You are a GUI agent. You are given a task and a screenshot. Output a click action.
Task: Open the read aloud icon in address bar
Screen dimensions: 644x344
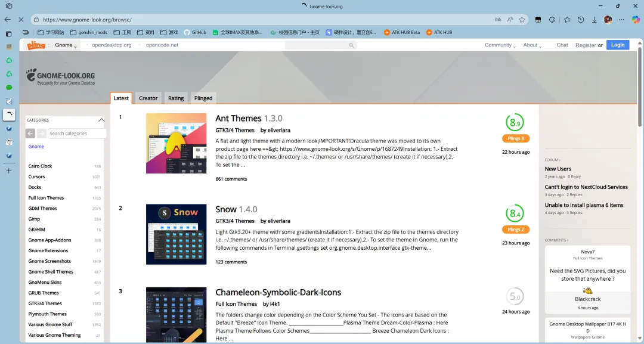[510, 19]
